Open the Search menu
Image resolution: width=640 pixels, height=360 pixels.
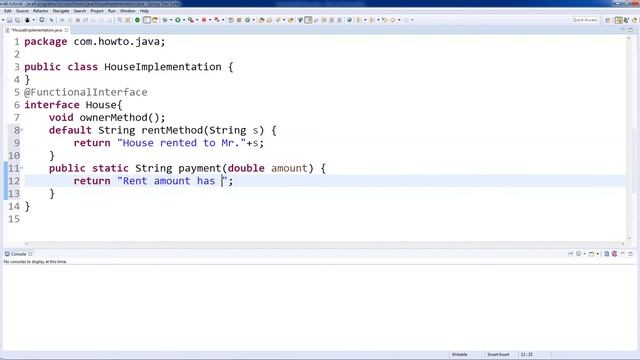coord(80,11)
